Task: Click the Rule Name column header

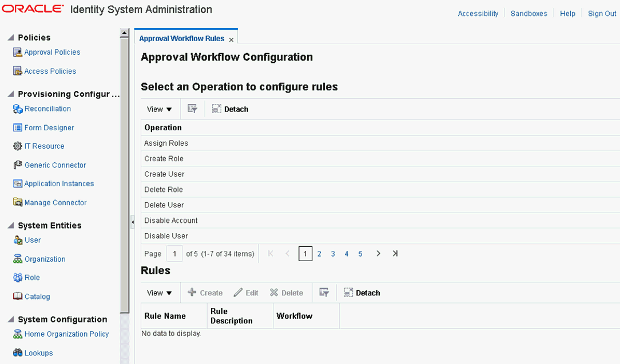Action: pos(174,316)
